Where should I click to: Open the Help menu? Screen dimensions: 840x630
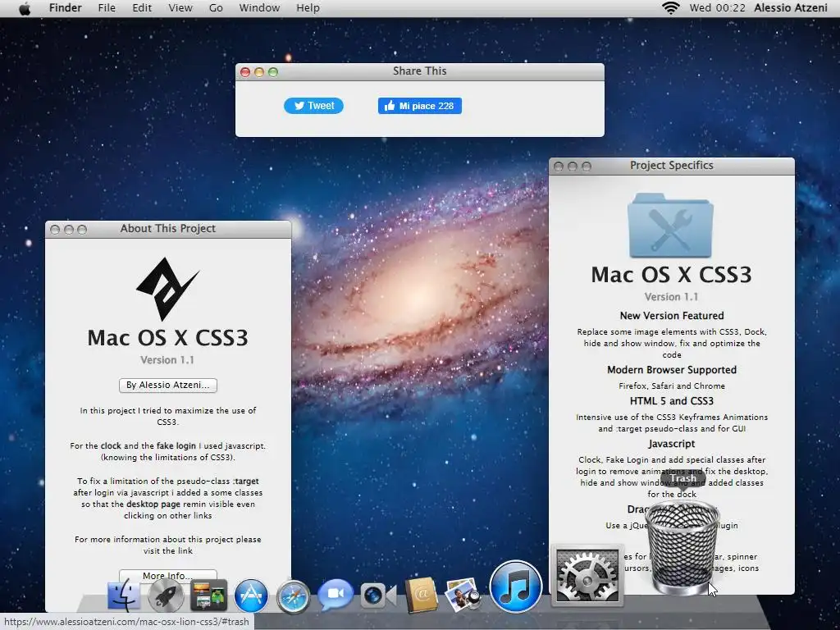308,8
